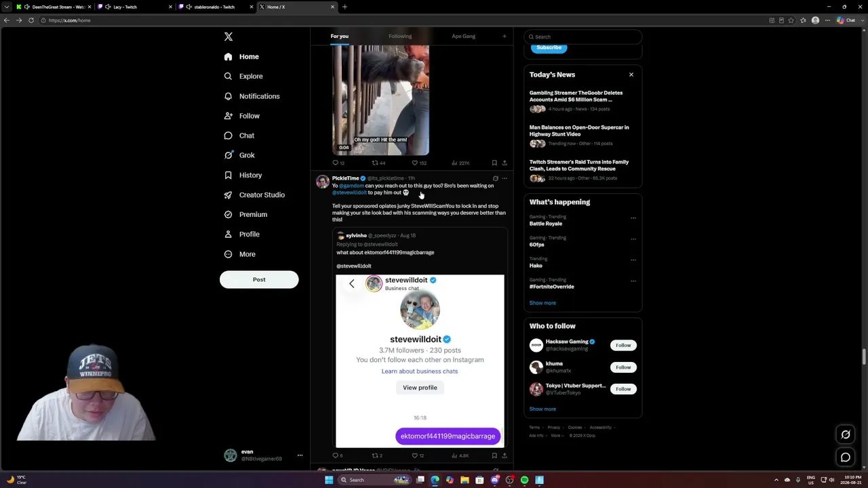Bookmark the video post with 152 likes
Image resolution: width=868 pixels, height=488 pixels.
coord(494,163)
